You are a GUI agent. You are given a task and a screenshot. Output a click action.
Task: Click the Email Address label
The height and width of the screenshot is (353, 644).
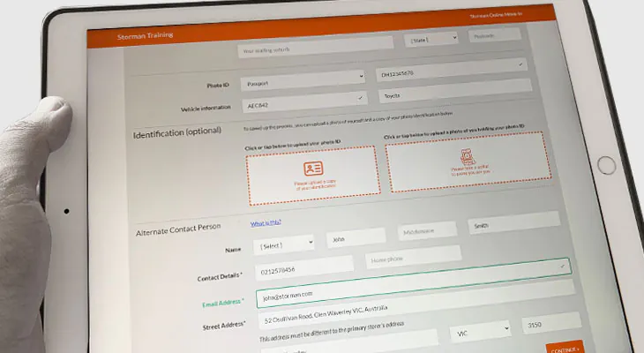223,303
